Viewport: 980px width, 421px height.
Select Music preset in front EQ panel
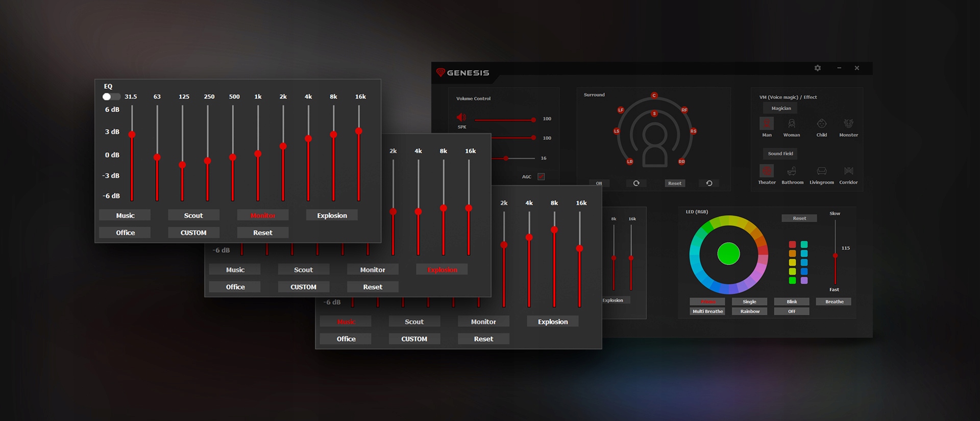(125, 216)
